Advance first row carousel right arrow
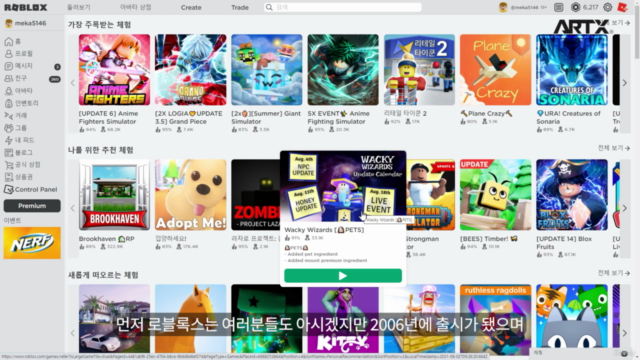The height and width of the screenshot is (360, 640). tap(624, 83)
